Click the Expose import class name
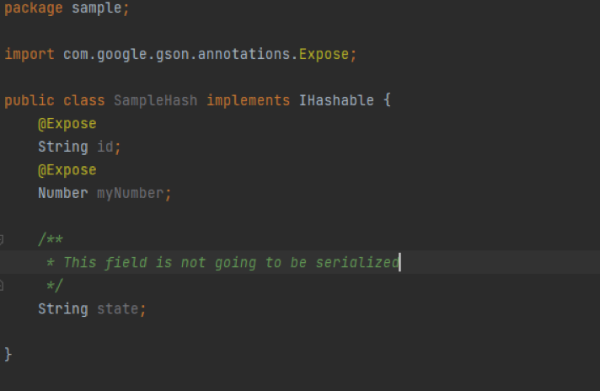The image size is (600, 391). point(324,54)
